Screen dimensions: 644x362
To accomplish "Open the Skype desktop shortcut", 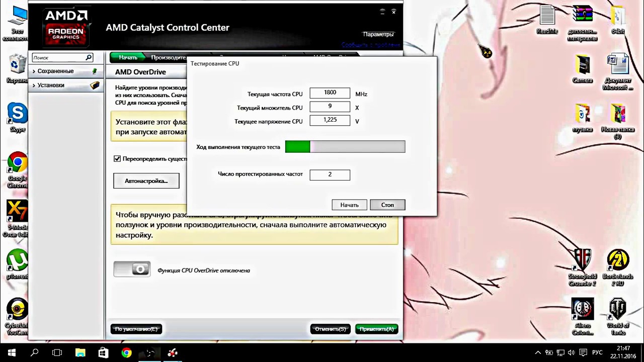I will (x=17, y=117).
